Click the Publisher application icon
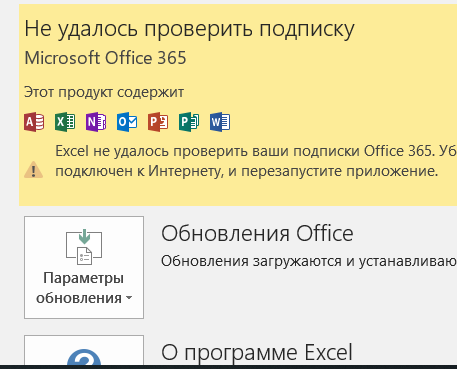The image size is (457, 369). coord(189,122)
